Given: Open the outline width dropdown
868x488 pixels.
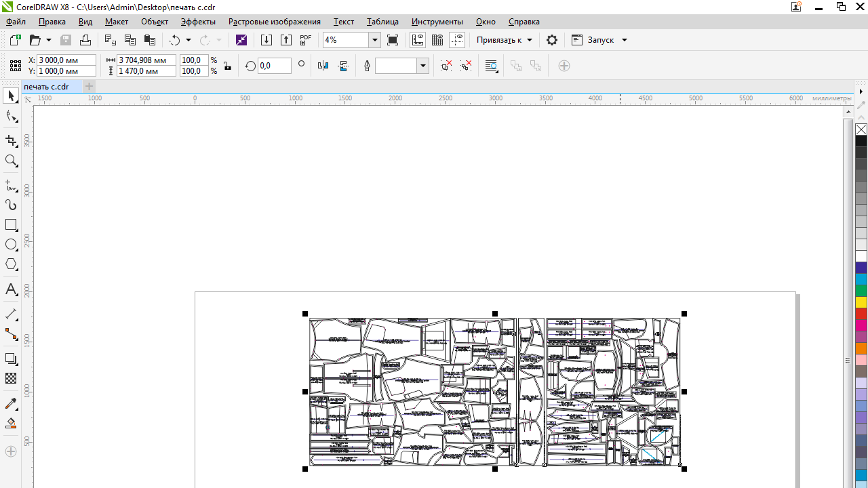Looking at the screenshot, I should 423,66.
